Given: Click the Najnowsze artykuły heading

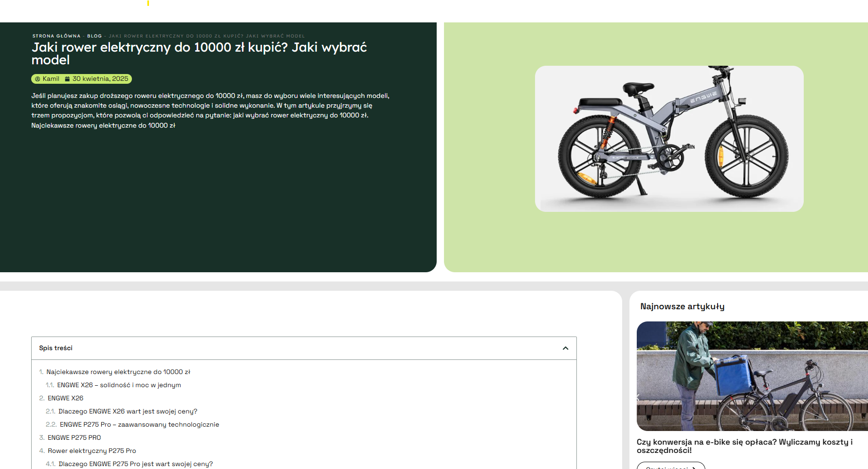Looking at the screenshot, I should tap(682, 306).
